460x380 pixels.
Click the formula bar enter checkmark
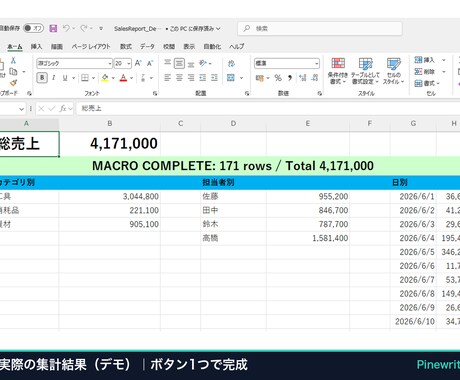tap(52, 108)
